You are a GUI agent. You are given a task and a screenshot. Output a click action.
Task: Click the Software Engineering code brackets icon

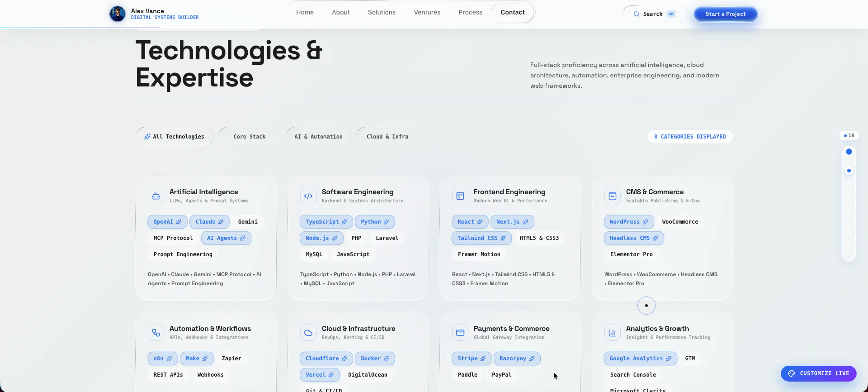pos(308,196)
